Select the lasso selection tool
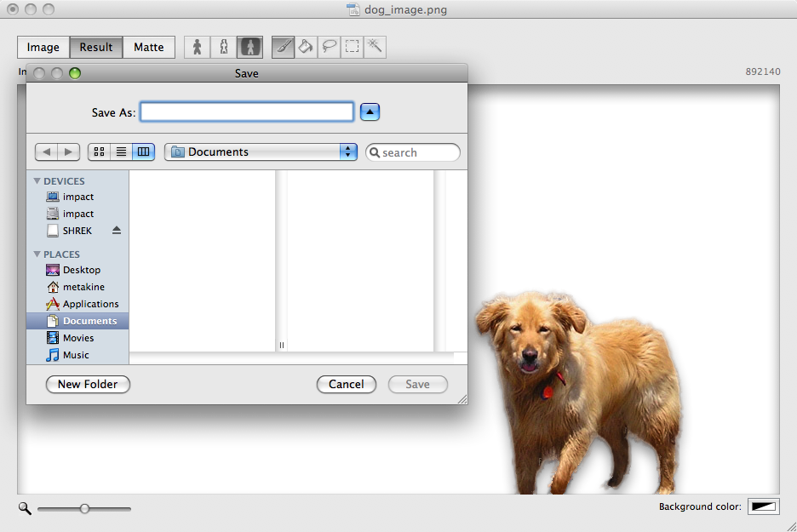Image resolution: width=797 pixels, height=532 pixels. click(x=329, y=47)
